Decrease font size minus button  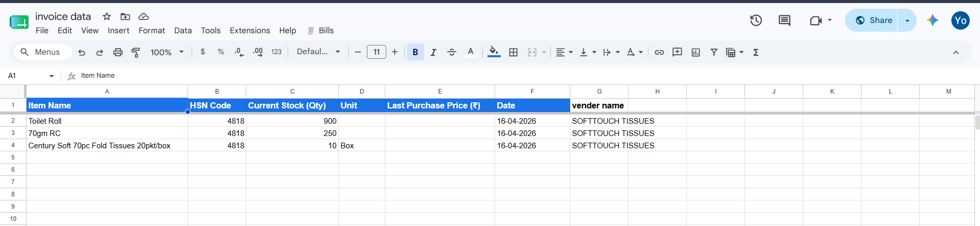[x=358, y=52]
